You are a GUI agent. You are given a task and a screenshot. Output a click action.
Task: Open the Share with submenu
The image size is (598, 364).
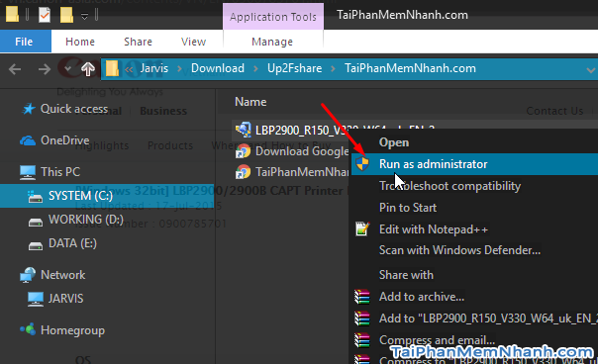click(406, 275)
